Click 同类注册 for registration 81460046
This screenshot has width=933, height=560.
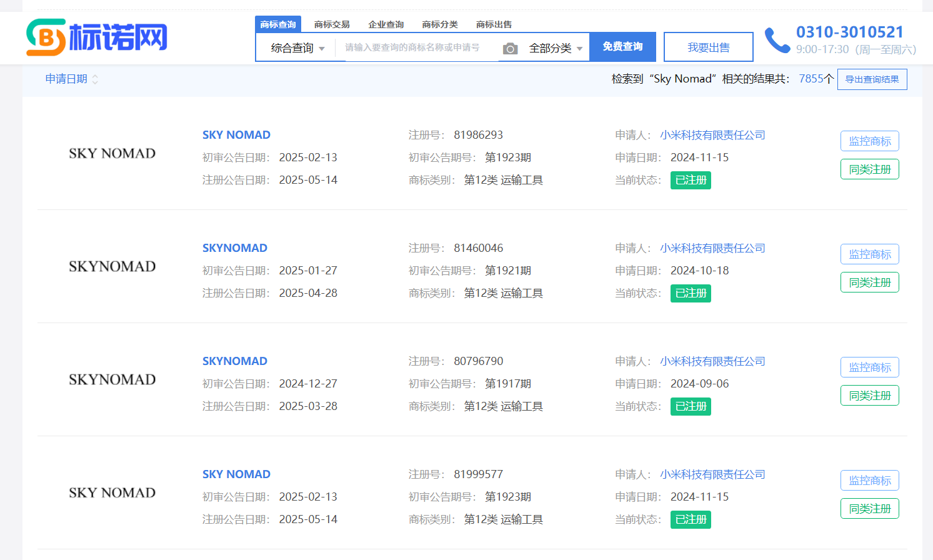[x=870, y=282]
